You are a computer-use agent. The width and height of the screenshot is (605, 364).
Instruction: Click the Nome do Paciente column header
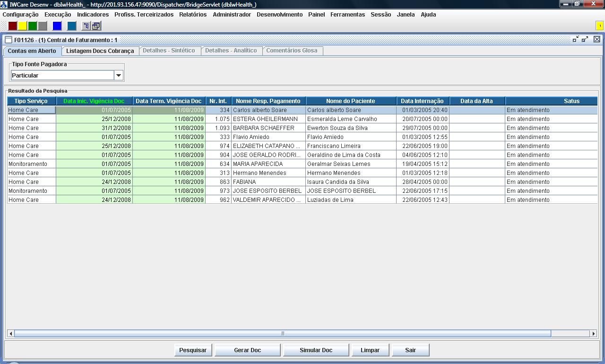click(351, 101)
